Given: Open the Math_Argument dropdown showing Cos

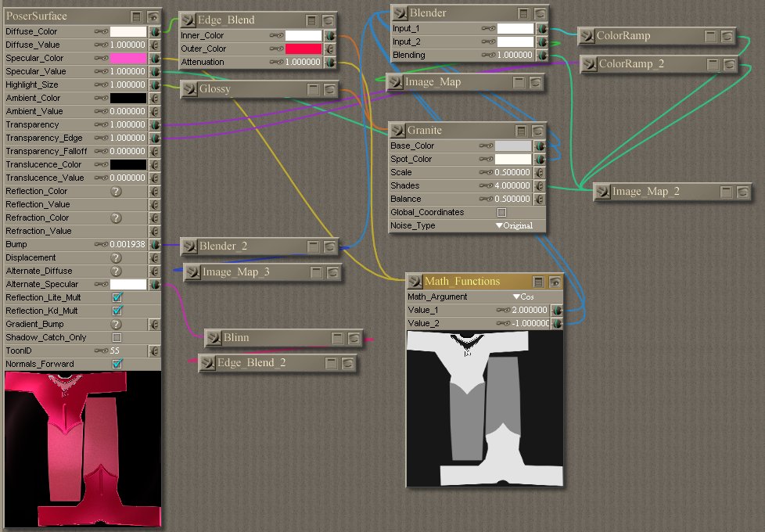Looking at the screenshot, I should (523, 297).
